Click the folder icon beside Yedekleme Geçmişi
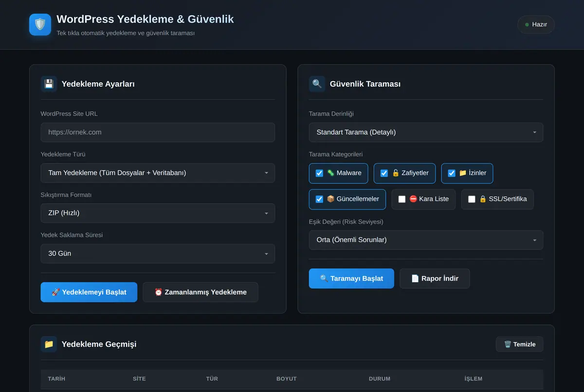 (49, 344)
